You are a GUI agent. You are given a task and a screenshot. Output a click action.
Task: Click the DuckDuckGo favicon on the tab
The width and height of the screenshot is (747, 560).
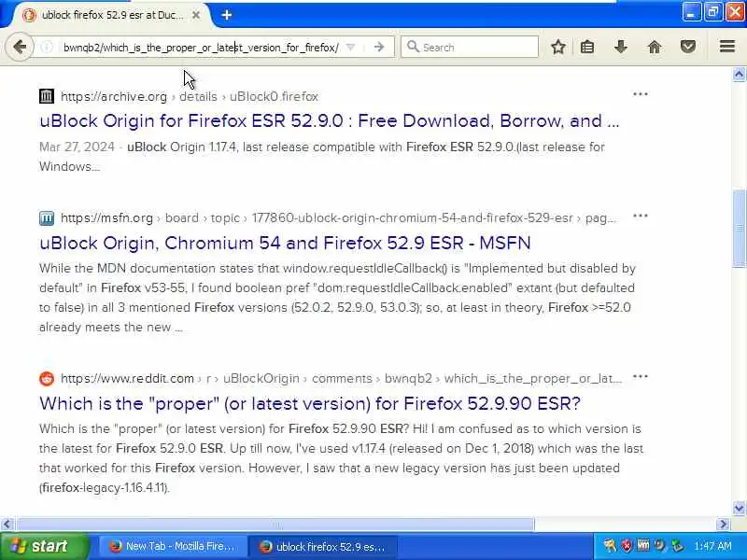[29, 15]
